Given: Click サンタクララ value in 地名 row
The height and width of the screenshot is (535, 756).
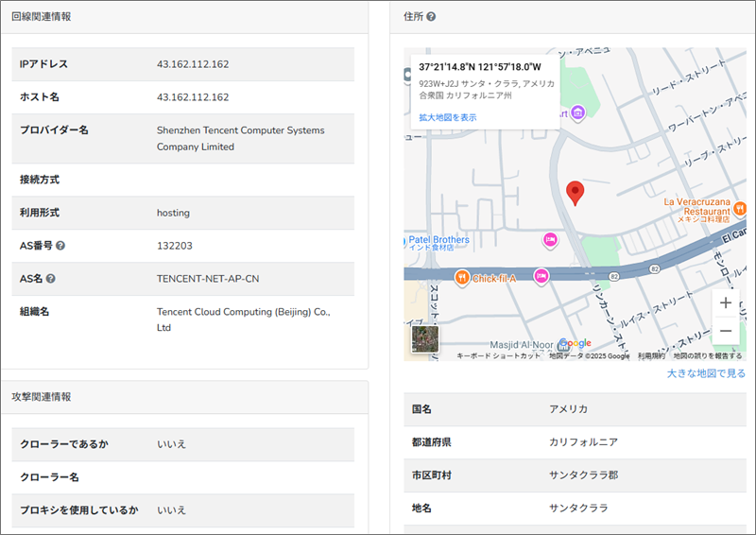Looking at the screenshot, I should [578, 508].
